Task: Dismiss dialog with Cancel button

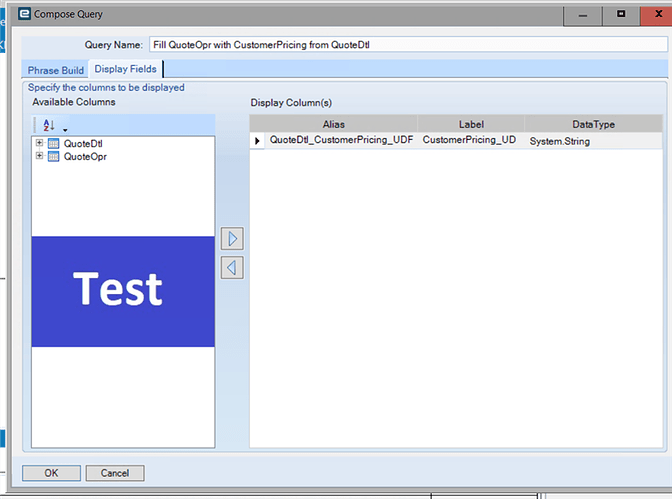Action: pyautogui.click(x=115, y=473)
